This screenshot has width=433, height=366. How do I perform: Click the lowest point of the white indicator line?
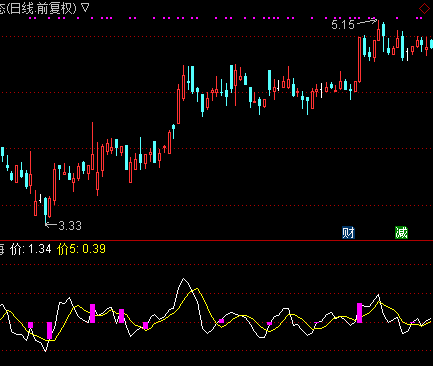pyautogui.click(x=46, y=351)
